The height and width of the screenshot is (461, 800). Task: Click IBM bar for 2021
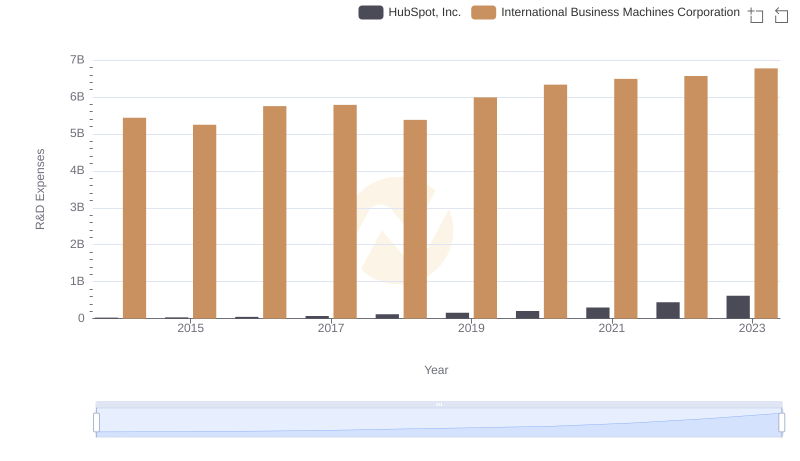[x=626, y=198]
